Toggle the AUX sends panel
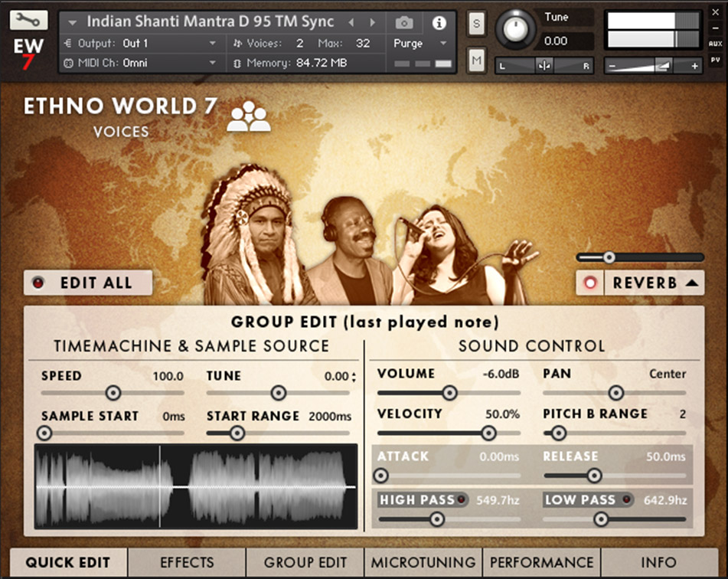 pos(716,43)
